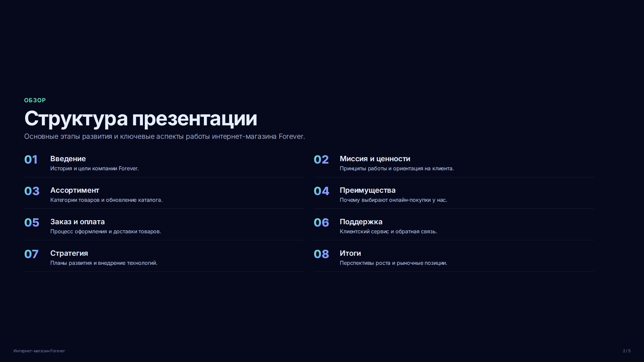Select the 'Итоги' item title
The image size is (644, 362).
point(350,253)
